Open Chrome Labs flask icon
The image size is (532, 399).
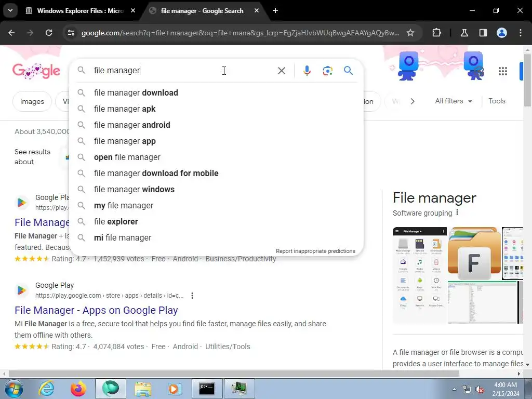tap(464, 33)
